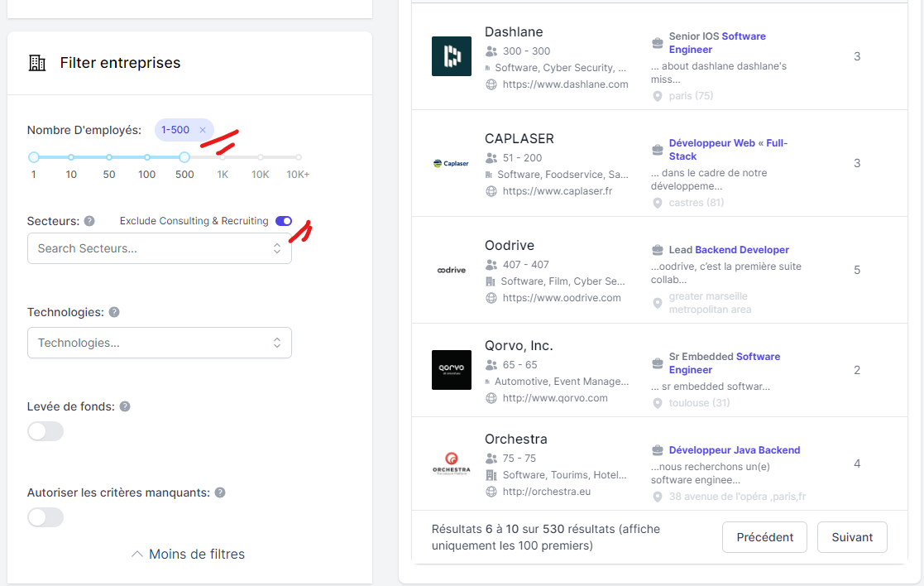
Task: Click globe icon beside qorvo.com
Action: tap(491, 398)
